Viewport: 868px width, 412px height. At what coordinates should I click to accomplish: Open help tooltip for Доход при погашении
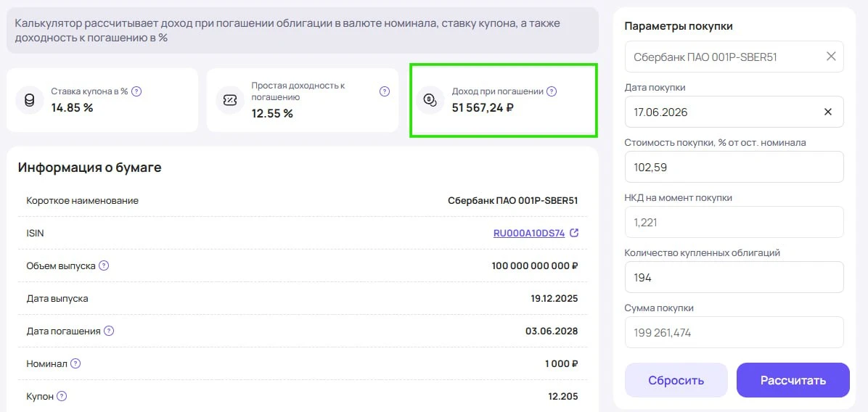tap(552, 91)
